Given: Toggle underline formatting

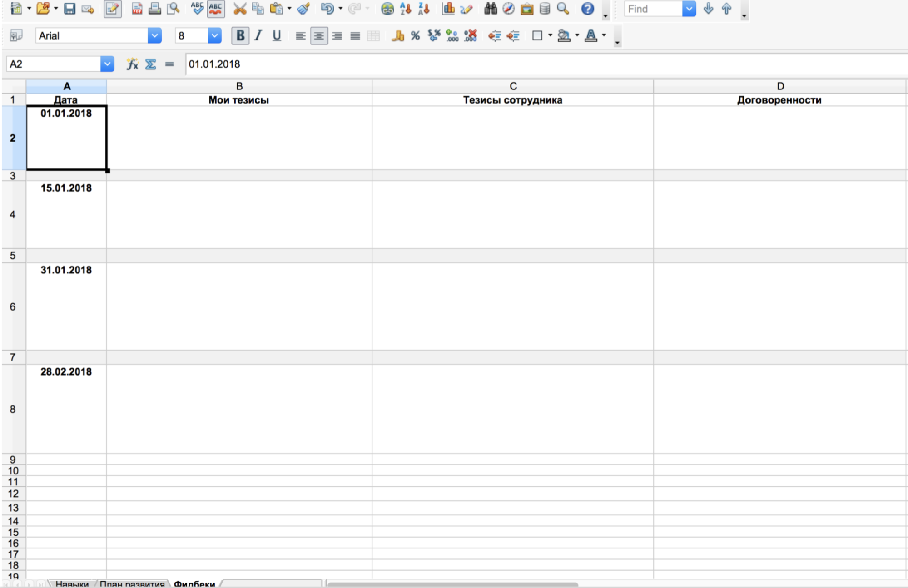Looking at the screenshot, I should coord(277,35).
